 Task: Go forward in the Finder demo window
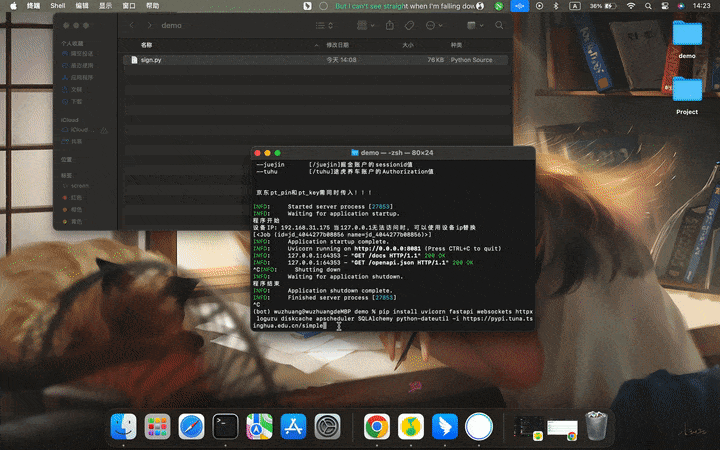(x=149, y=25)
